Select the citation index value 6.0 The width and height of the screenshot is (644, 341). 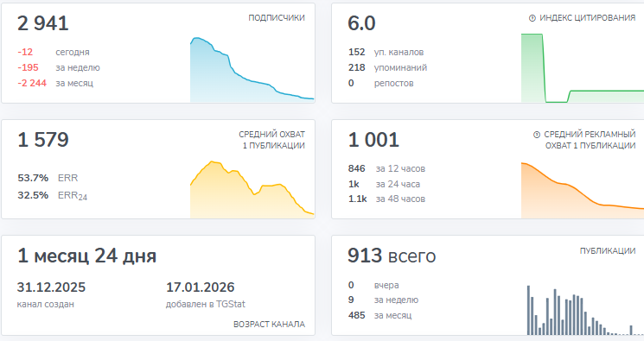pyautogui.click(x=361, y=23)
